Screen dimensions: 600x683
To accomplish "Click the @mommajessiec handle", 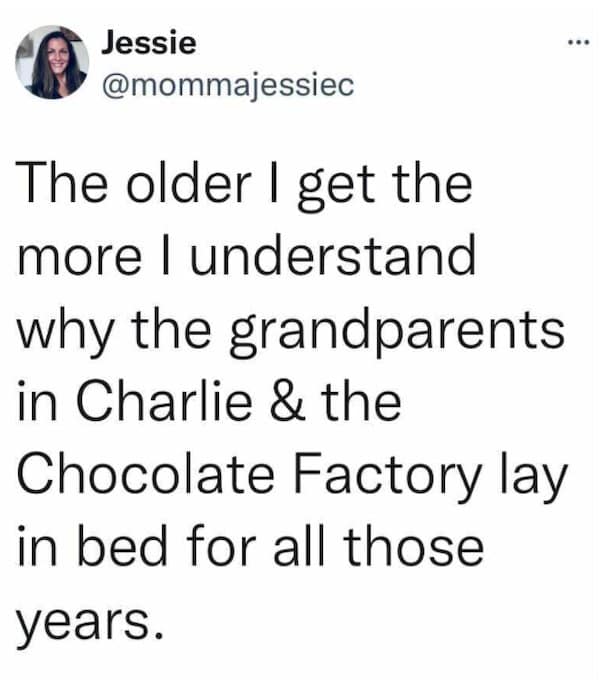I will tap(229, 86).
